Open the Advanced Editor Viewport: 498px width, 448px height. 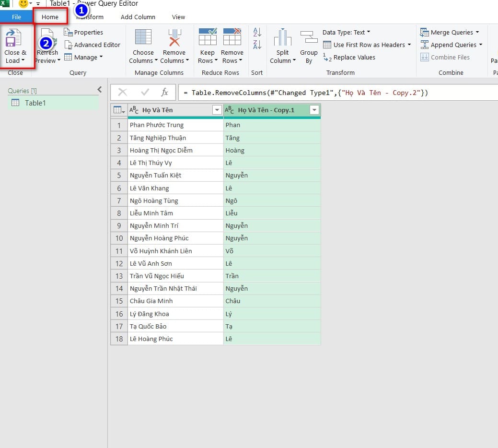[x=93, y=45]
